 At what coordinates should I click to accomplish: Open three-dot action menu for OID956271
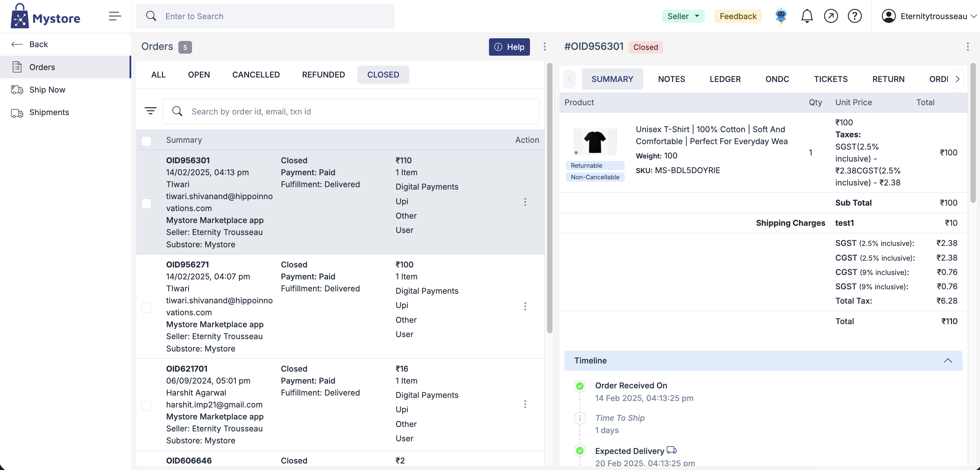pyautogui.click(x=525, y=306)
